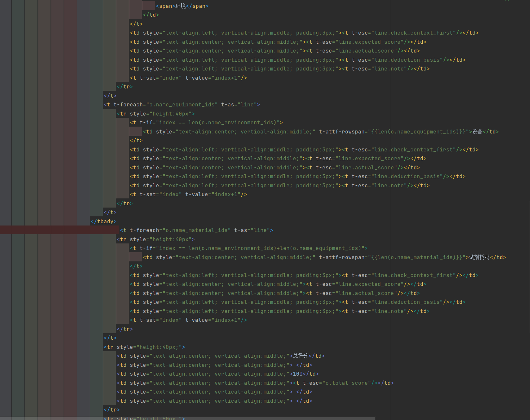Viewport: 530px width, 420px height.
Task: Click the t-set index line in material loop
Action: (189, 320)
